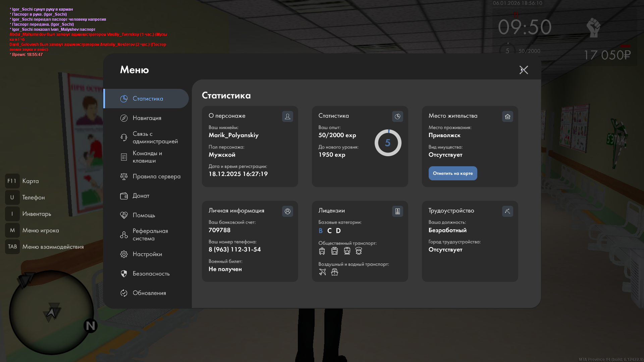Screen dimensions: 644x362
Task: Click the profile icon in О персонаже card
Action: (287, 116)
